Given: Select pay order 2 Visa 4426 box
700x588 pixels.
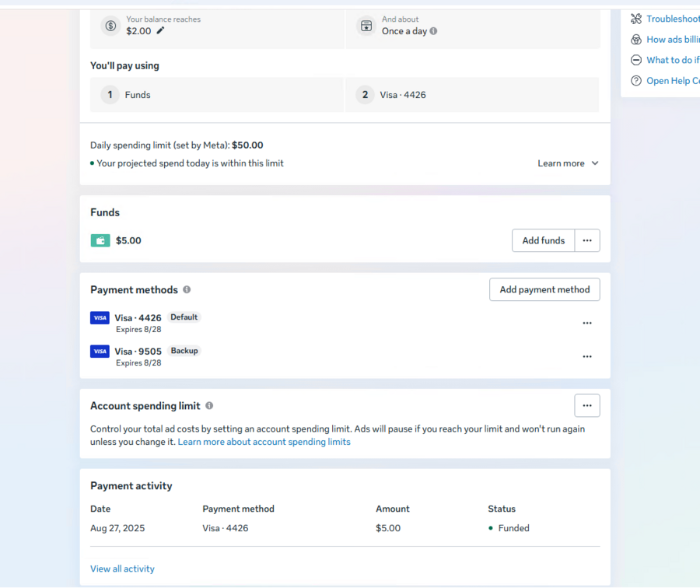Looking at the screenshot, I should [472, 95].
